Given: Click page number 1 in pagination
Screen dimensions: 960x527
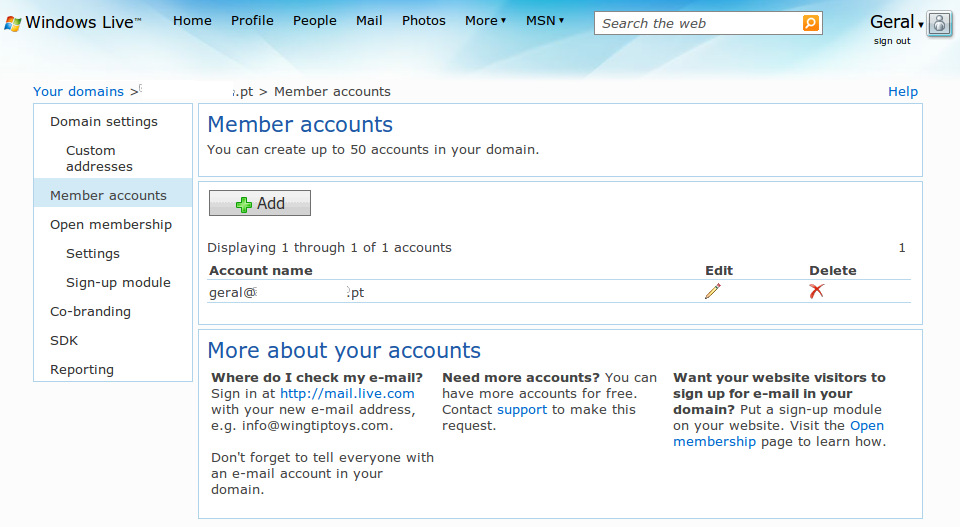Looking at the screenshot, I should click(902, 248).
